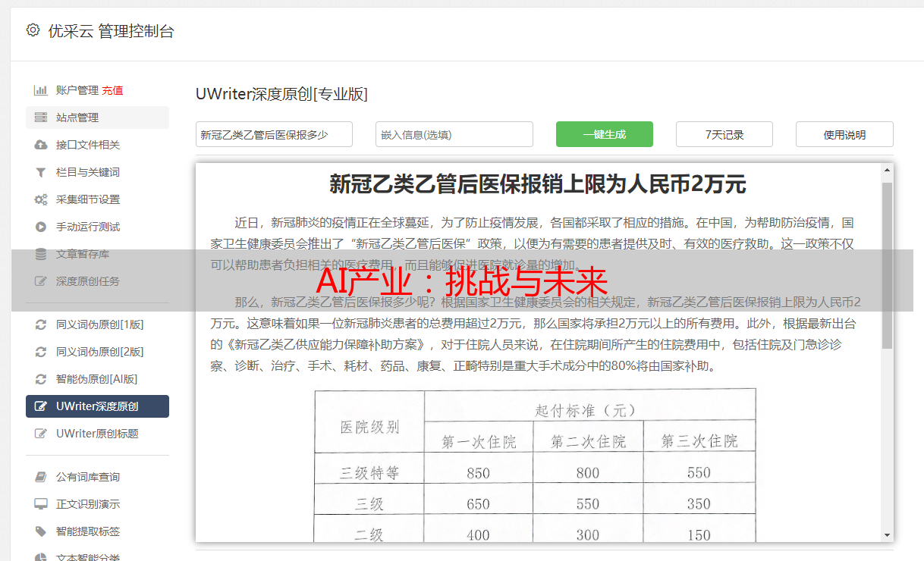The image size is (924, 561).
Task: Click the article title 新冠乙类乙管后医保报销上限为人民币2万元
Action: point(538,183)
